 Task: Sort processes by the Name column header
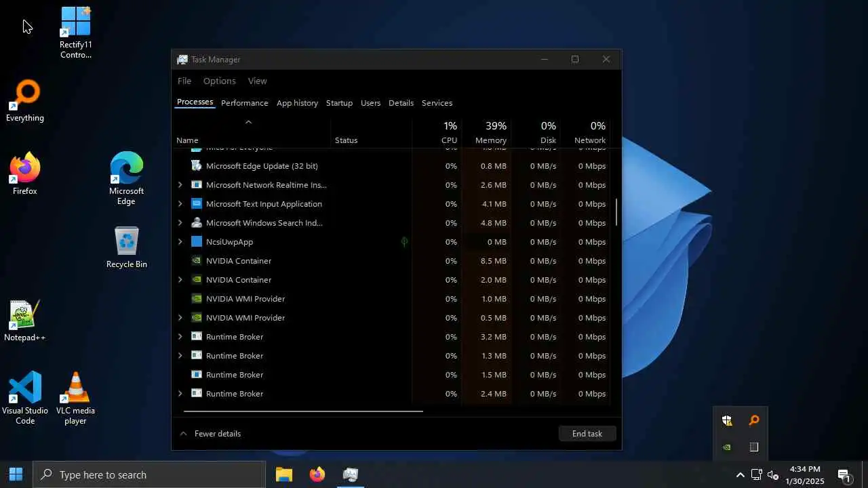click(x=252, y=132)
